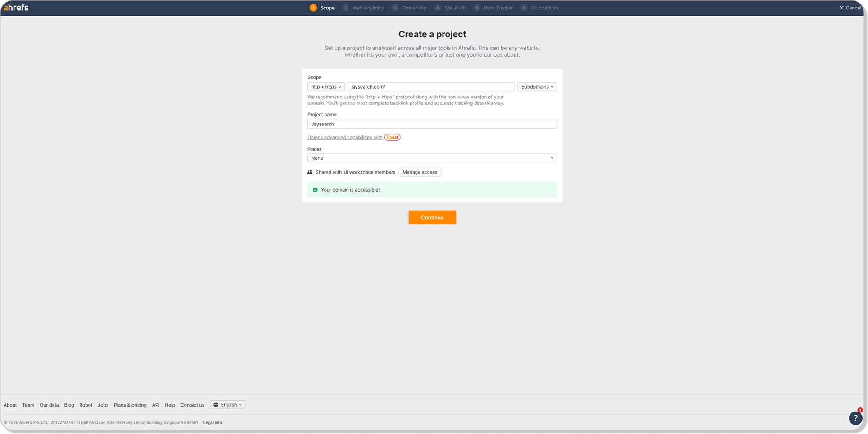868x434 pixels.
Task: Click the workspace members people icon
Action: 310,172
